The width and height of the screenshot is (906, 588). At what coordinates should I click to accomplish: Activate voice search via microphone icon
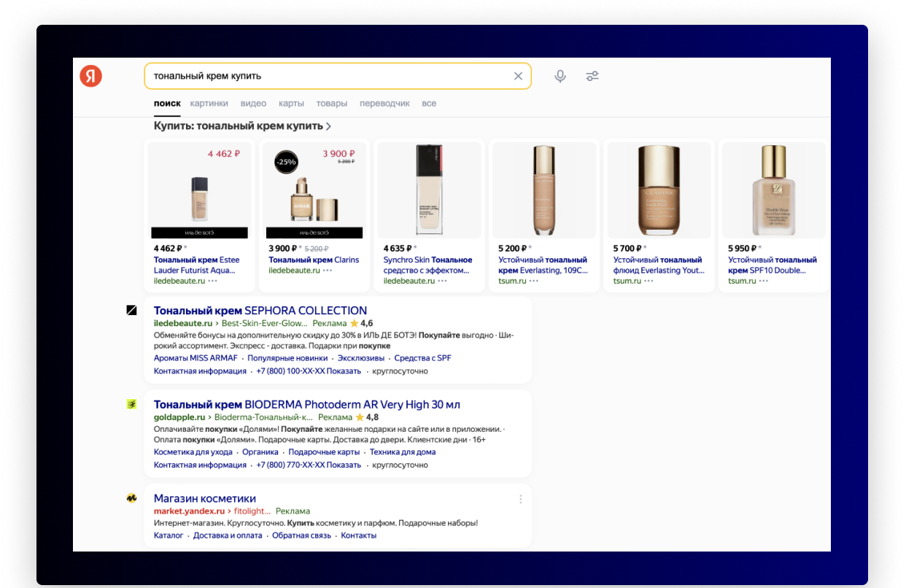pos(560,76)
